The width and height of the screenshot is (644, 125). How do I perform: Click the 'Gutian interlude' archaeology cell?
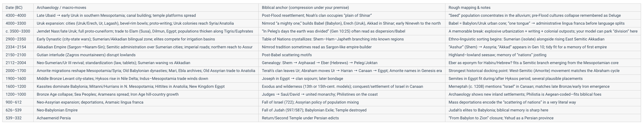point(146,55)
